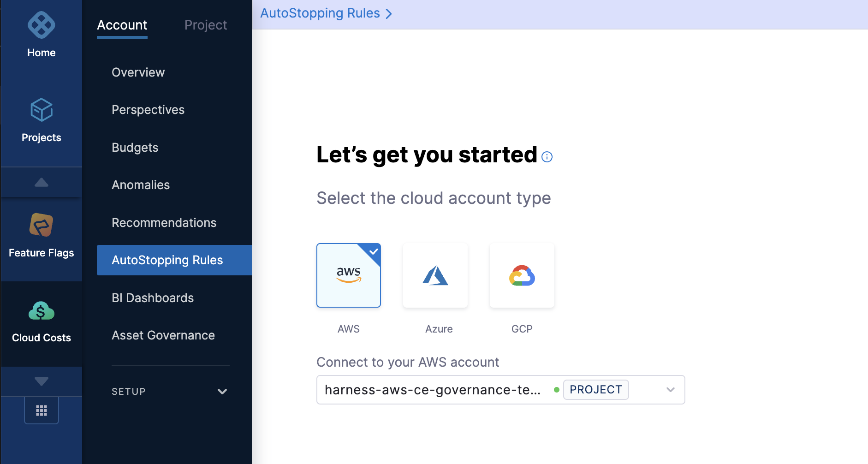The width and height of the screenshot is (868, 464).
Task: Select the AWS cloud account card
Action: (349, 275)
